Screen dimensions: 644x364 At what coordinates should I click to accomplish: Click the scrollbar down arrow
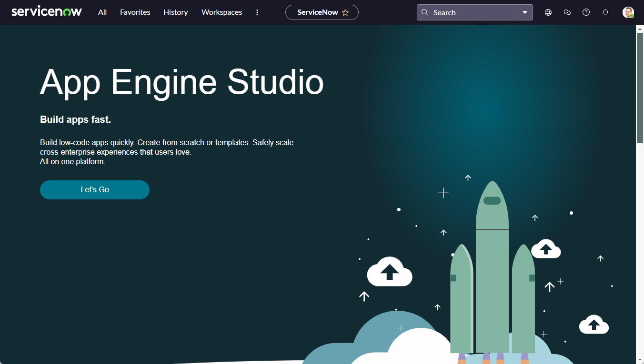(x=640, y=360)
